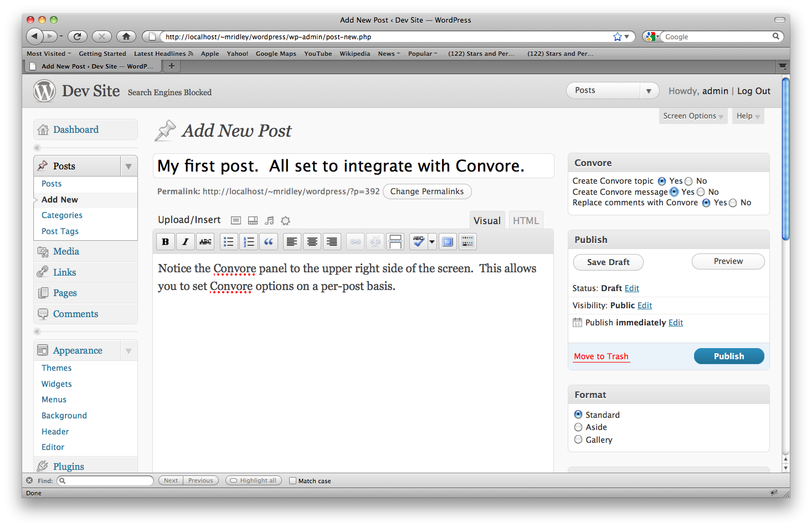This screenshot has height=528, width=812.
Task: Choose the Gallery post format
Action: (x=578, y=439)
